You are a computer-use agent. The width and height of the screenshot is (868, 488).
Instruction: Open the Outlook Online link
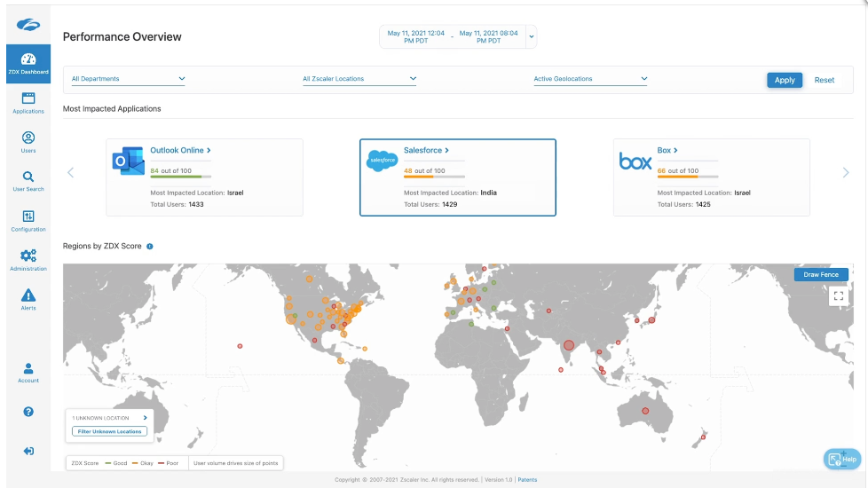tap(180, 150)
